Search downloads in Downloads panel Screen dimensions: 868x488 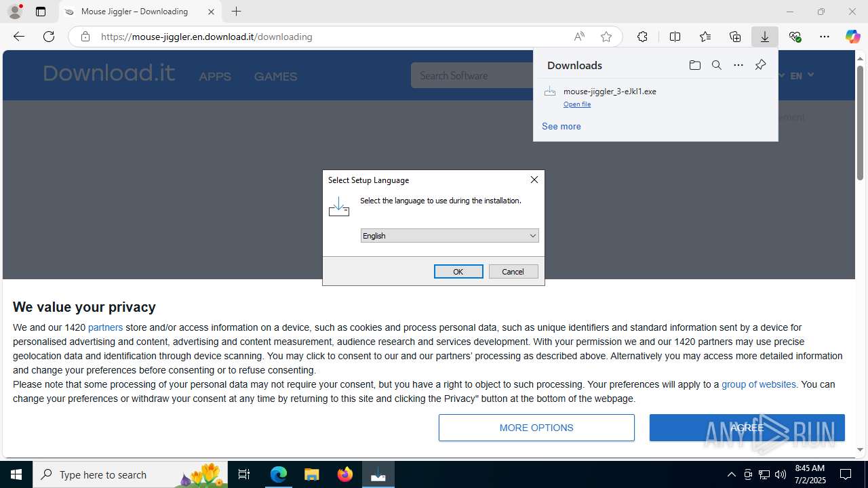pos(716,65)
